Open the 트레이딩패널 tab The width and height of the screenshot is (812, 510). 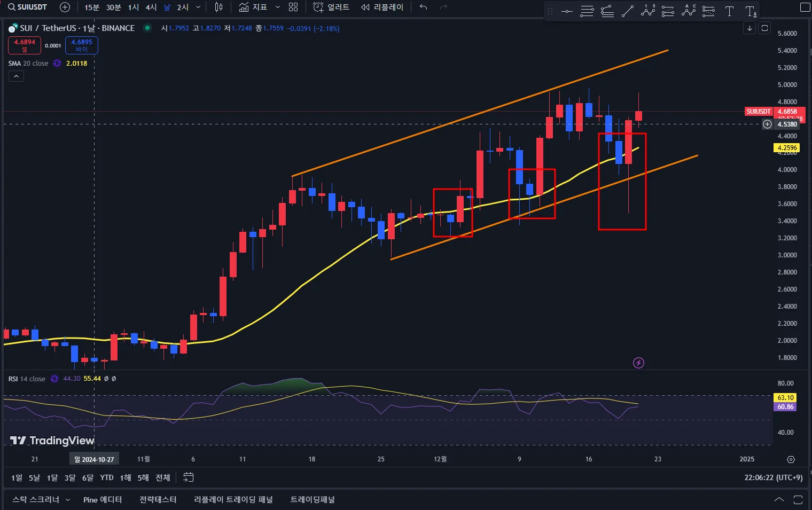pos(313,499)
